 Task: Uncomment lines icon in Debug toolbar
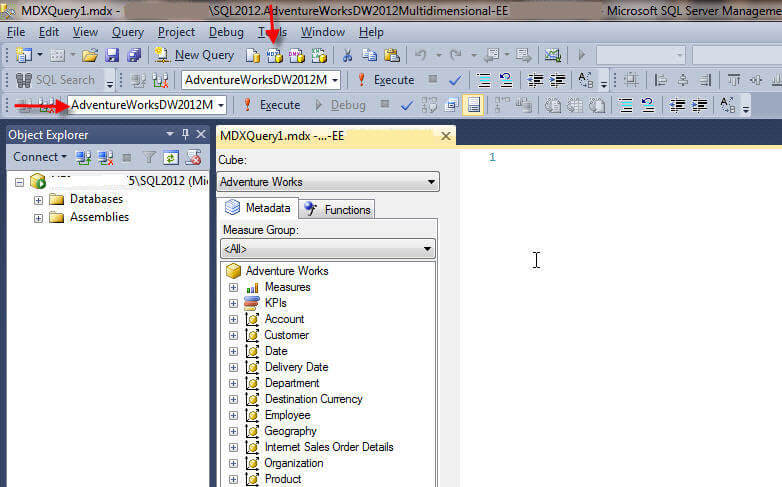647,105
